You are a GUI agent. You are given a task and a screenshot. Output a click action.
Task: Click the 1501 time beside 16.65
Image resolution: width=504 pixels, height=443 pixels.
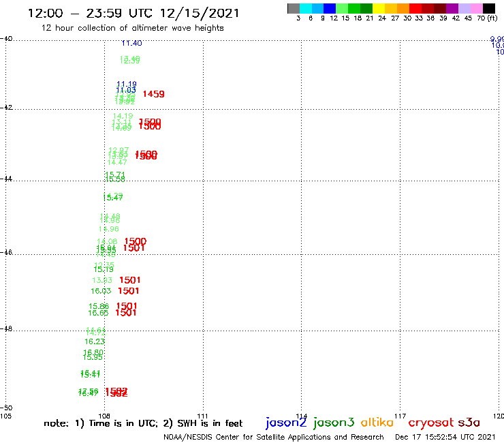coord(126,313)
